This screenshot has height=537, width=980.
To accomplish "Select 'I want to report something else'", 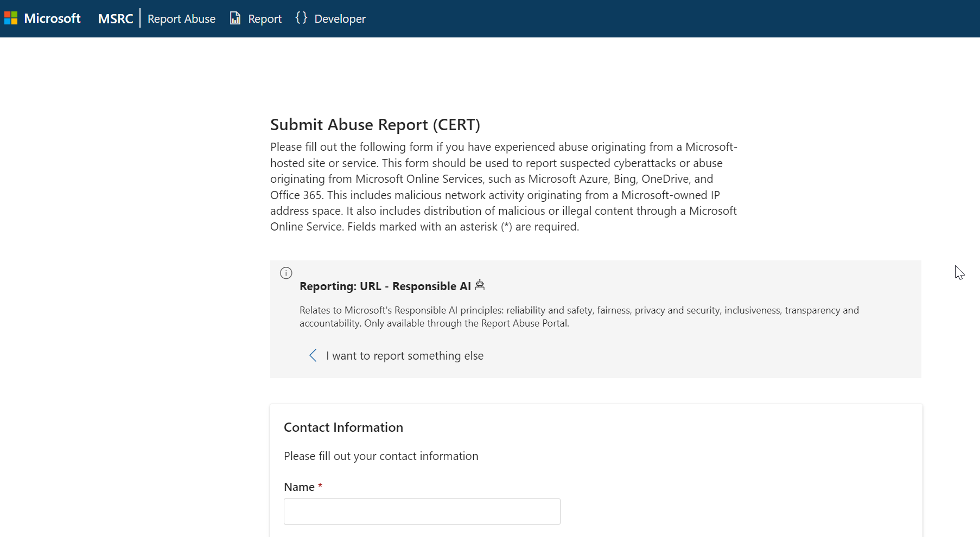I will click(x=404, y=356).
